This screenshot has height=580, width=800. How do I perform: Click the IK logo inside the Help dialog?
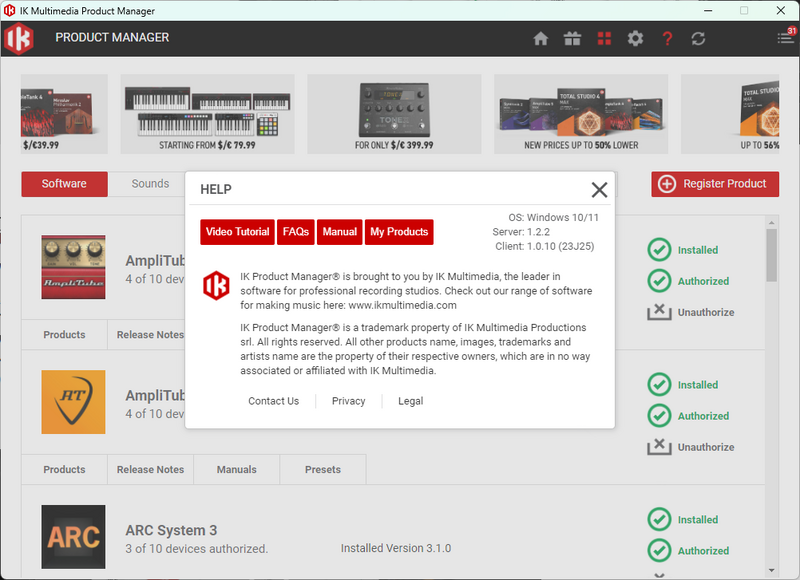coord(216,285)
